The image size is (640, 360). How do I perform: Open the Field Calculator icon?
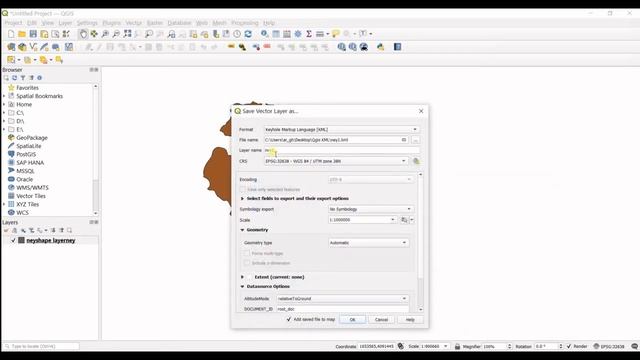(x=287, y=34)
